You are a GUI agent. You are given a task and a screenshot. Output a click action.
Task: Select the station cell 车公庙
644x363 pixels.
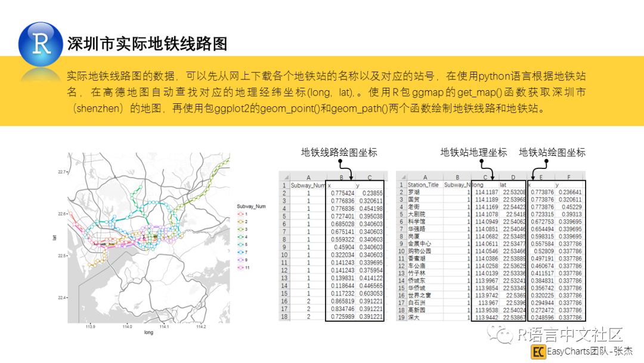(x=425, y=266)
